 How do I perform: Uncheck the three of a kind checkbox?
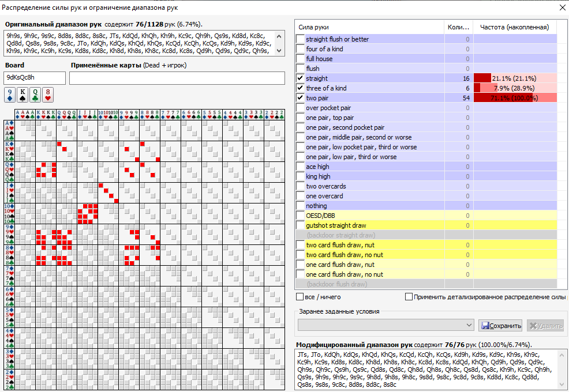click(x=300, y=88)
